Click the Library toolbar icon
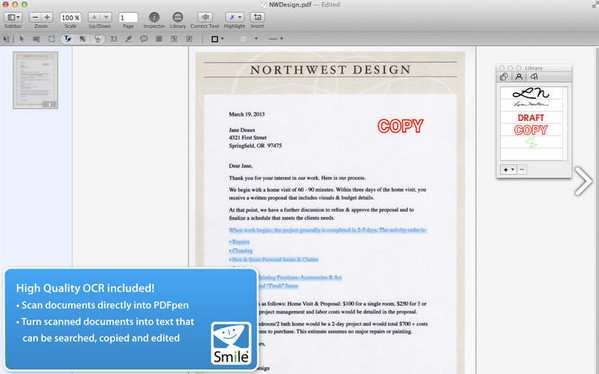Viewport: 599px width, 374px height. tap(178, 17)
